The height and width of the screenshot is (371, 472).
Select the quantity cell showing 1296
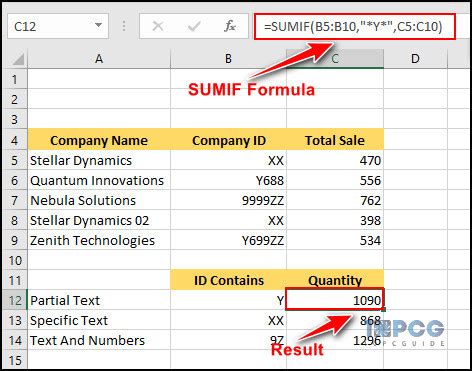(335, 340)
